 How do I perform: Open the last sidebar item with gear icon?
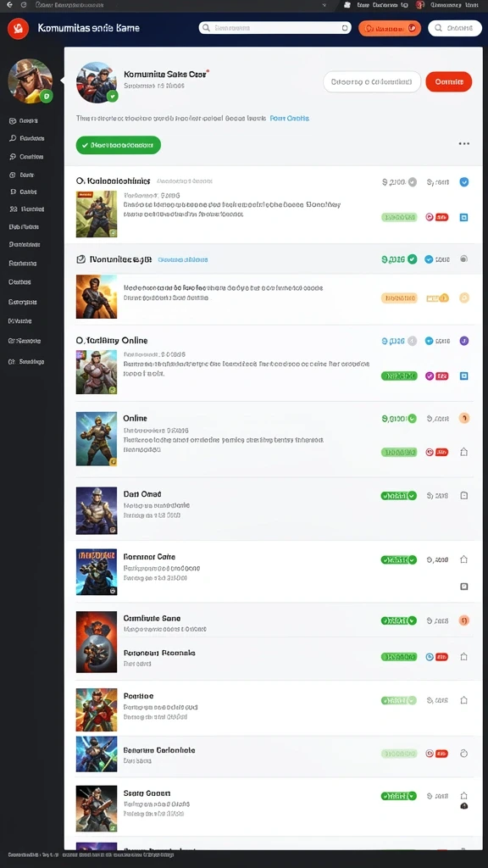click(26, 361)
